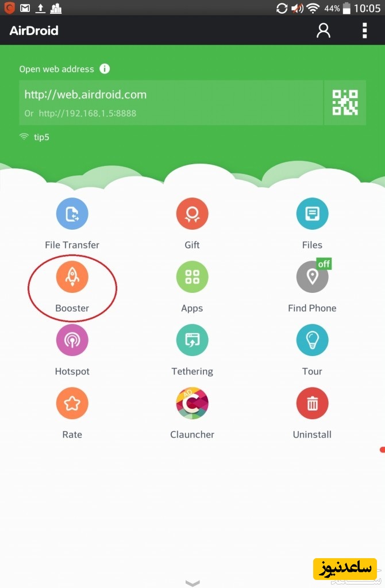Open the Apps grid icon
This screenshot has width=385, height=588.
(192, 277)
